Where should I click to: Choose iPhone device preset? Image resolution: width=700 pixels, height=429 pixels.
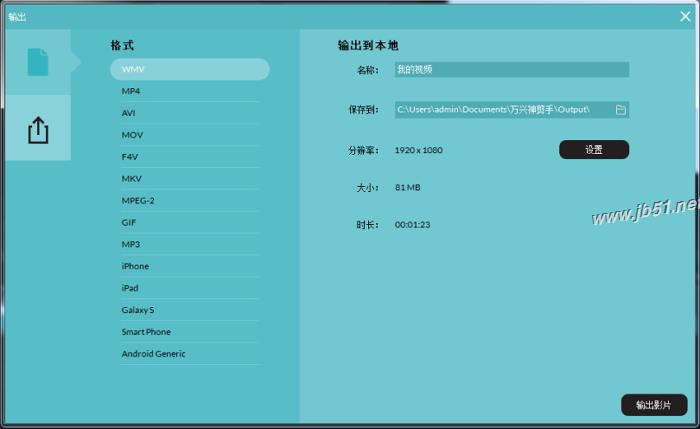click(x=190, y=266)
